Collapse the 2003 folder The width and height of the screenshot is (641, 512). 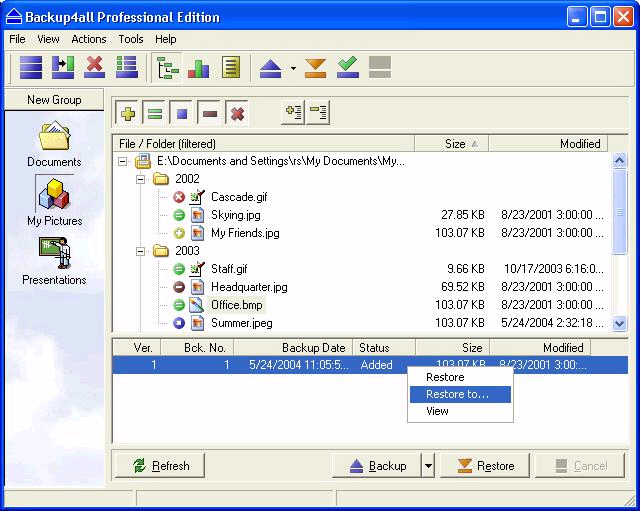140,251
